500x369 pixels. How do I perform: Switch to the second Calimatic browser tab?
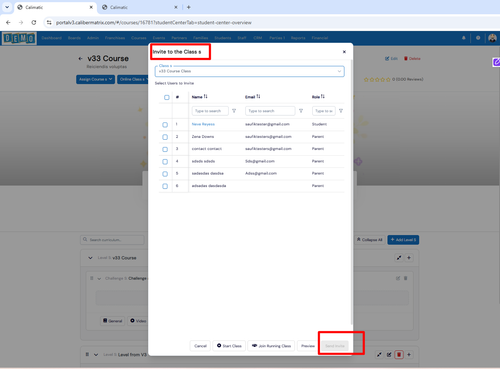pyautogui.click(x=140, y=7)
